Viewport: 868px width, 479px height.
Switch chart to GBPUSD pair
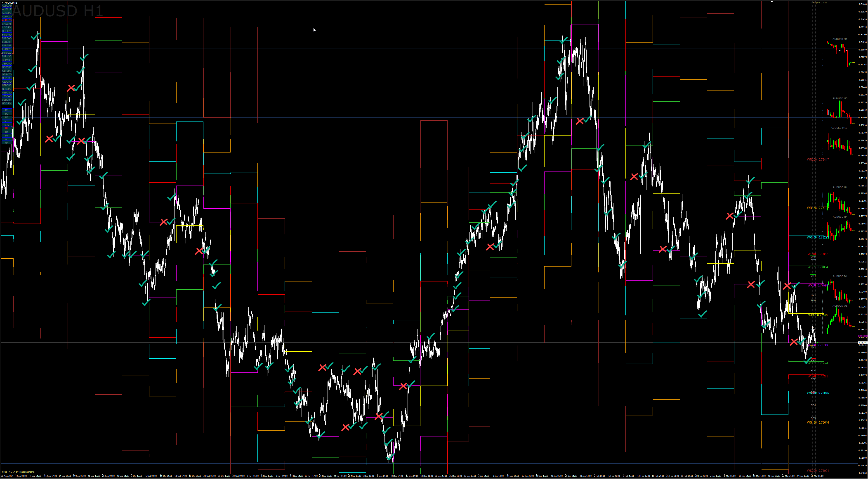point(7,78)
